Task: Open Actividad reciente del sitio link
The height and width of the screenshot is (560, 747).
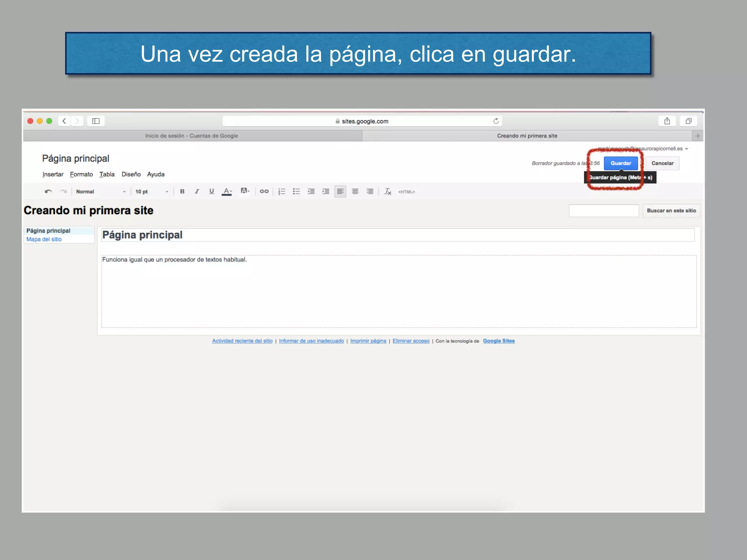Action: click(x=242, y=341)
